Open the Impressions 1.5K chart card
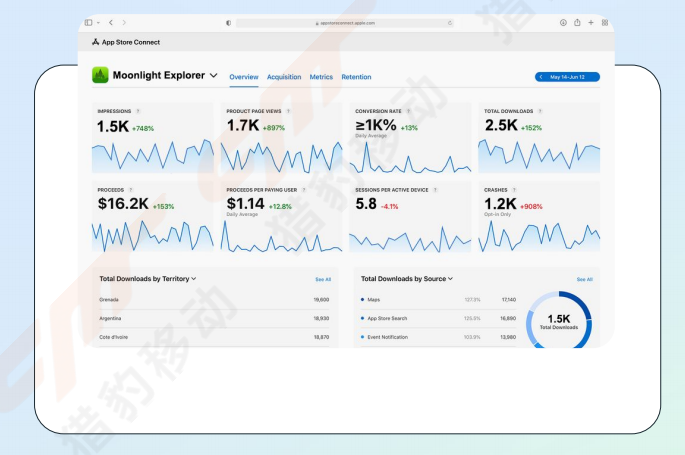 click(x=152, y=138)
